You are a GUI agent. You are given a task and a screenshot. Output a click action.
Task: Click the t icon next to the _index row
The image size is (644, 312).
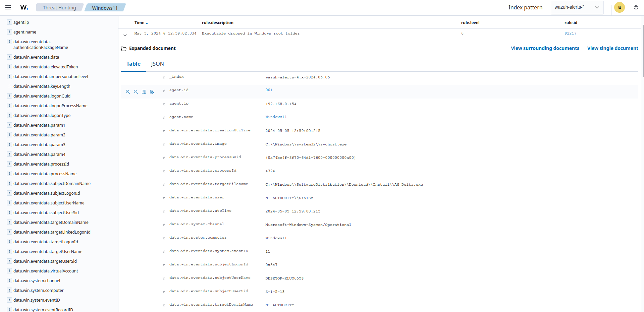click(x=164, y=77)
